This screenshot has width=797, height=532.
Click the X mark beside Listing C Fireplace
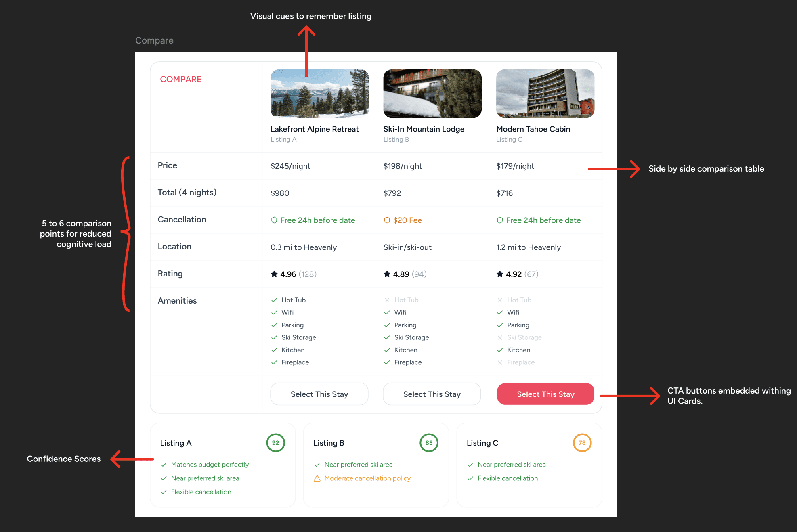click(500, 362)
